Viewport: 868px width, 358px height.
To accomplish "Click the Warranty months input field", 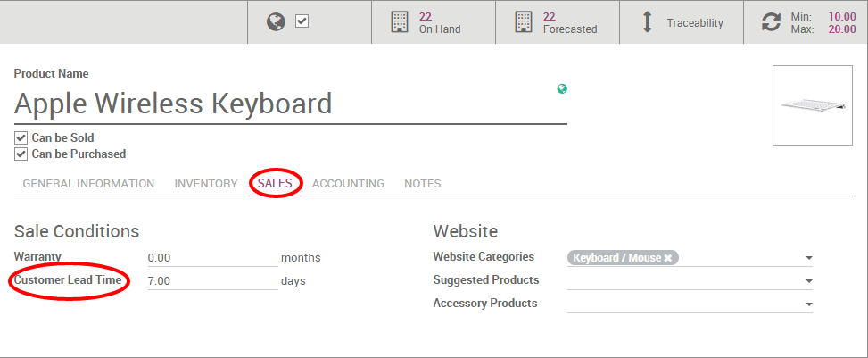I will tap(212, 258).
